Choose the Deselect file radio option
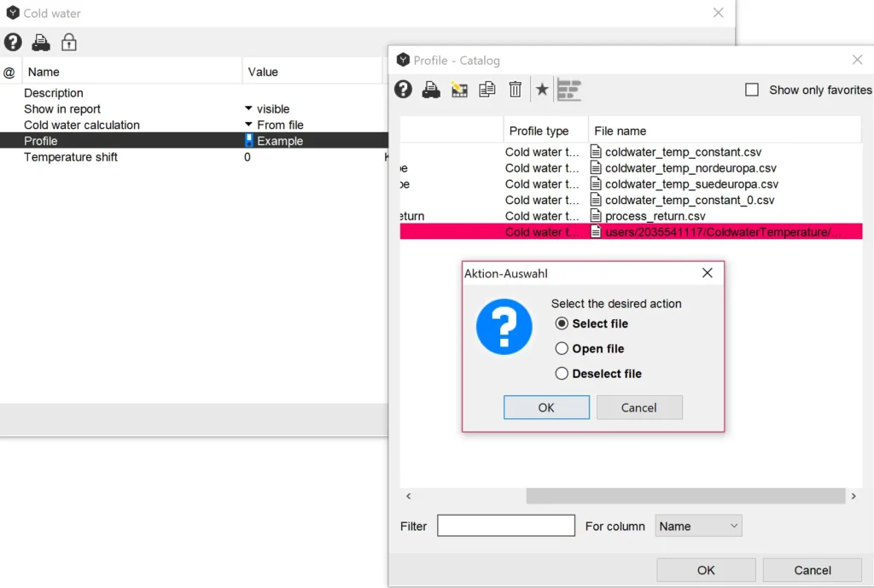The width and height of the screenshot is (874, 588). (x=562, y=373)
